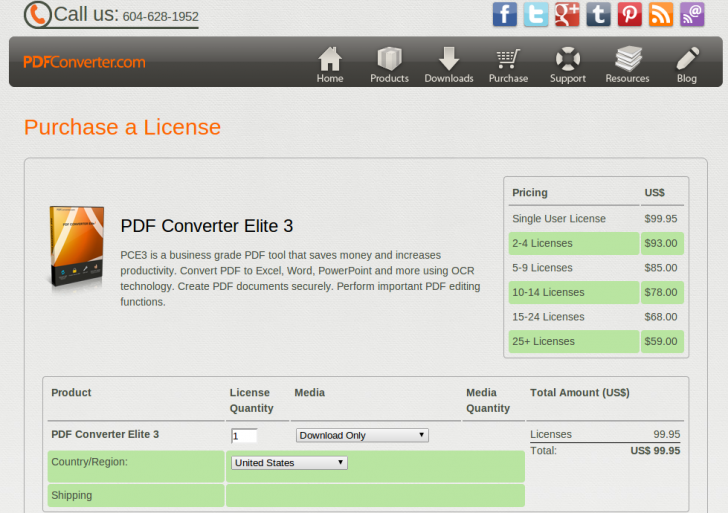Subscribe via the RSS feed icon

point(661,14)
